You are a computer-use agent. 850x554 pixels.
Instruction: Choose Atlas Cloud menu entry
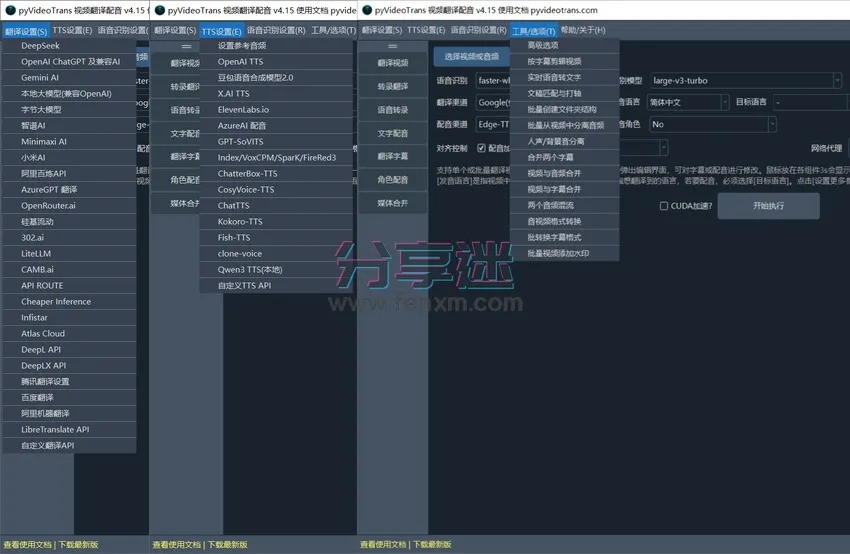(69, 334)
